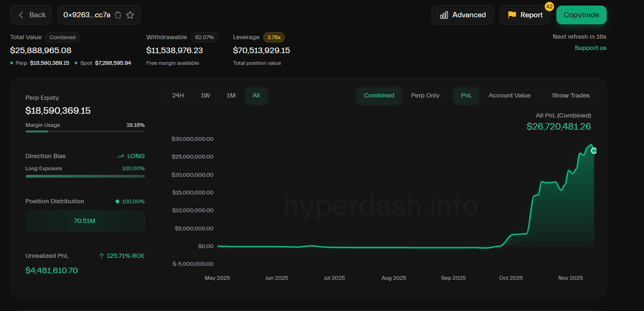The height and width of the screenshot is (311, 644).
Task: Switch to 1M time range
Action: click(231, 96)
